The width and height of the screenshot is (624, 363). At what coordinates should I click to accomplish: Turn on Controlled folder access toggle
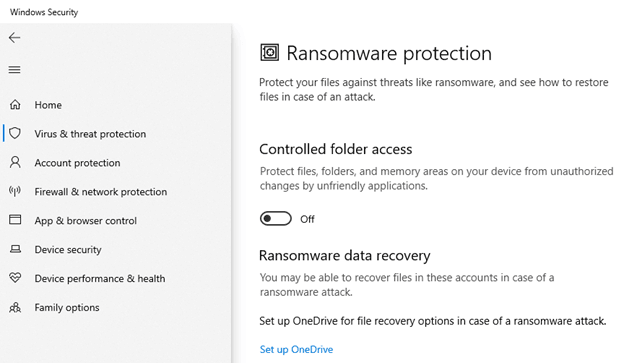[x=275, y=219]
